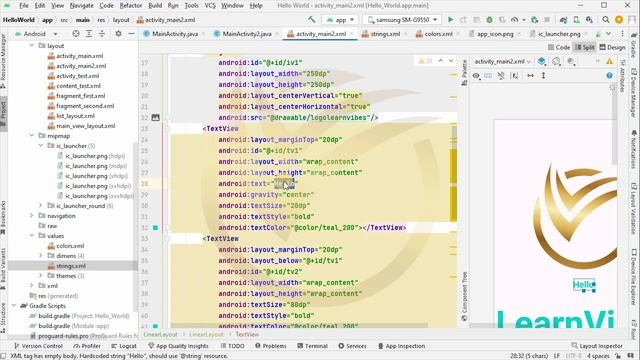Click the blue help question-mark icon

[609, 76]
